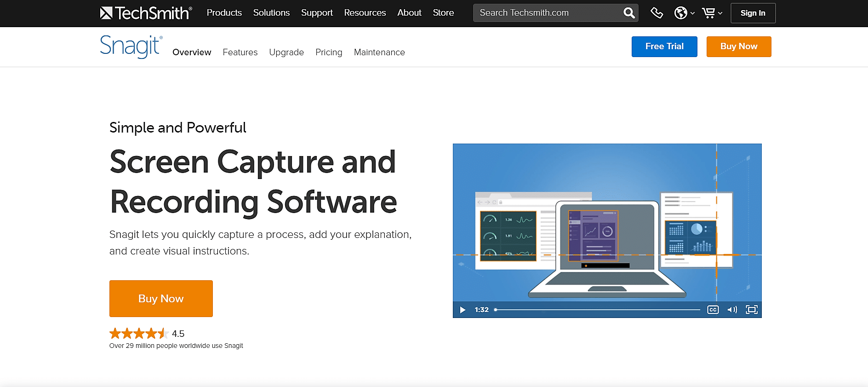
Task: Click the blue Free Trial button
Action: (664, 46)
